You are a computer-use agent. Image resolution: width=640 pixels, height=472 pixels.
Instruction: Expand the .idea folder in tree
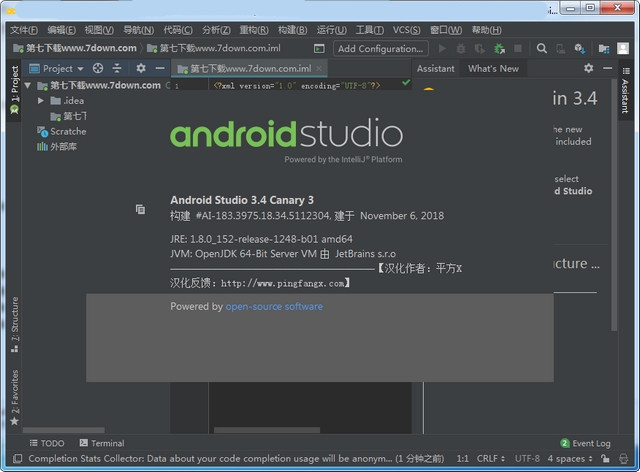click(41, 101)
